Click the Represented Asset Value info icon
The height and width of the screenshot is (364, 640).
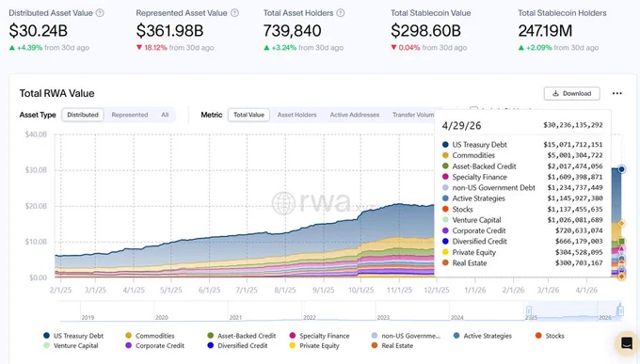point(234,13)
